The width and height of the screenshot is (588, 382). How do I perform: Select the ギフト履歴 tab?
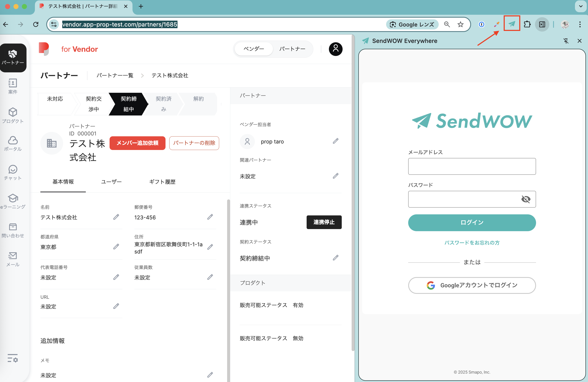tap(162, 182)
